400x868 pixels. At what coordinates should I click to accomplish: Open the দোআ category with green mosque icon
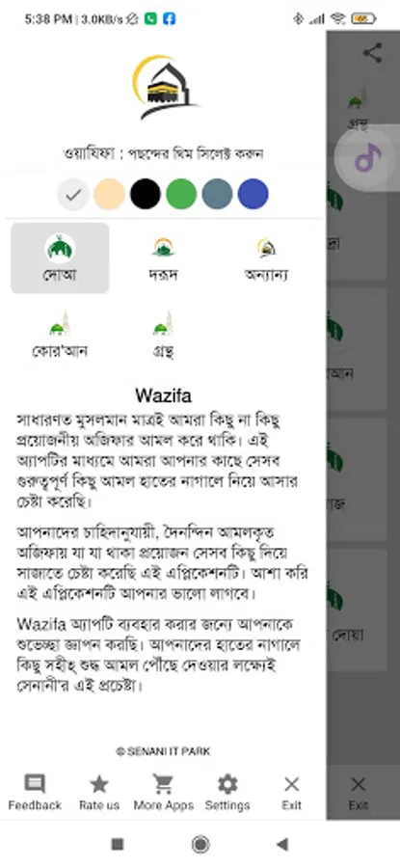pos(60,258)
